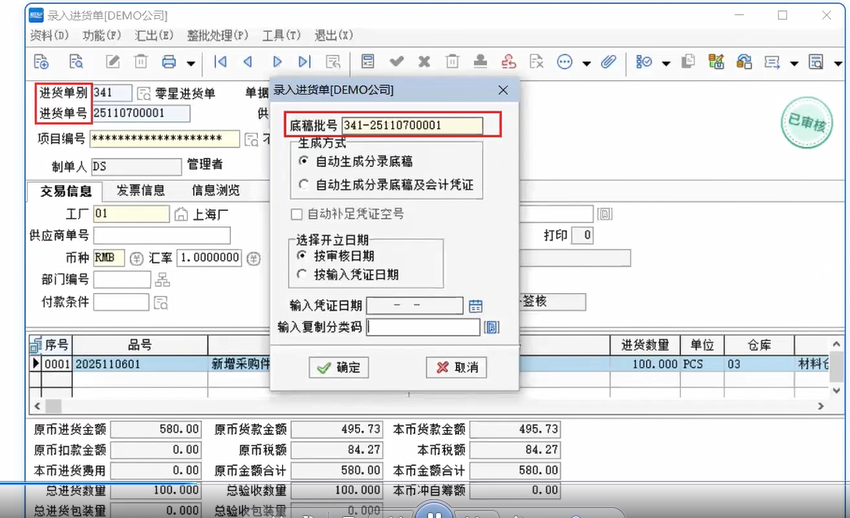850x518 pixels.
Task: Click the new document toolbar icon
Action: pos(41,62)
